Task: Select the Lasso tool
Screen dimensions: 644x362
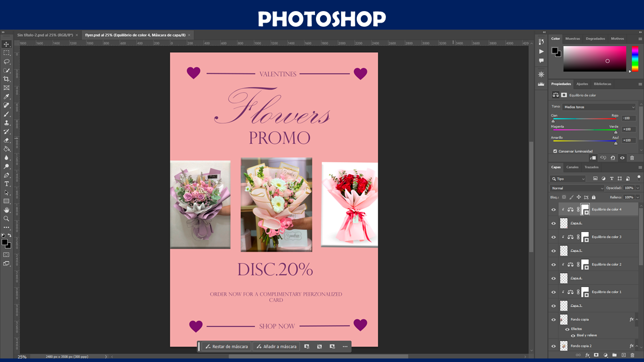Action: (x=7, y=61)
